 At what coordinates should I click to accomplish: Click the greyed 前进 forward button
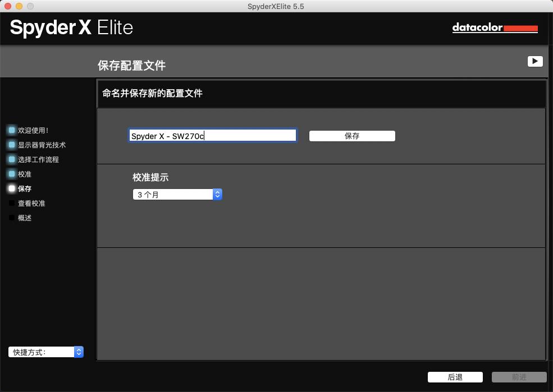519,377
